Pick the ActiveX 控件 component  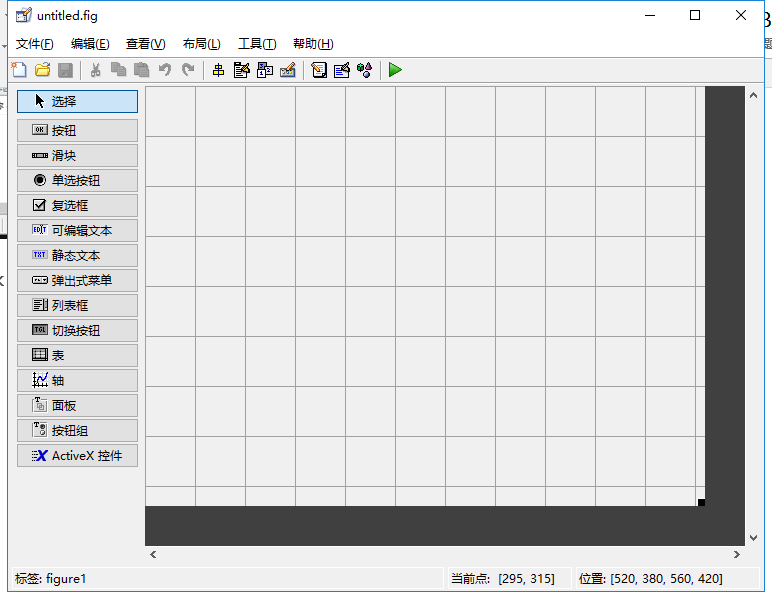tap(77, 456)
